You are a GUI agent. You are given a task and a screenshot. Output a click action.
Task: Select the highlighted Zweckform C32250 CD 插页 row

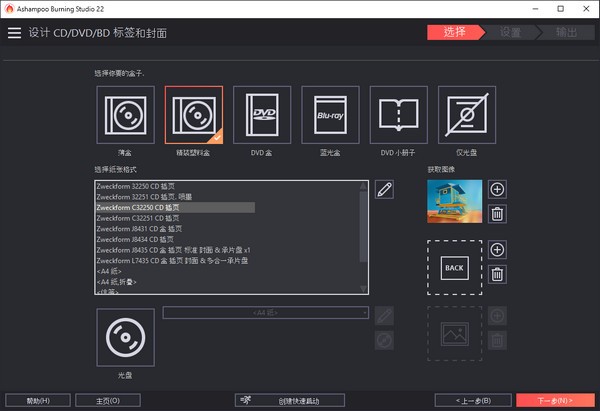pos(175,207)
